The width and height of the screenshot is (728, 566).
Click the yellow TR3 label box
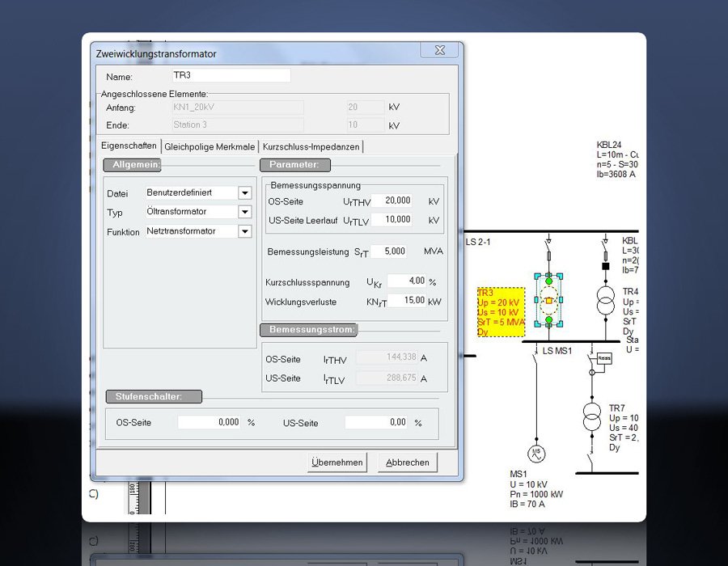(x=501, y=312)
